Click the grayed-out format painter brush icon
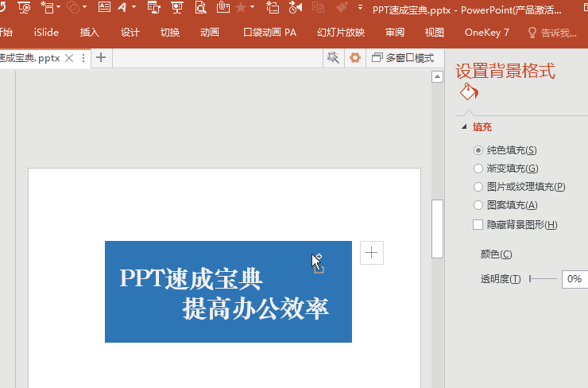This screenshot has width=588, height=388. (342, 7)
